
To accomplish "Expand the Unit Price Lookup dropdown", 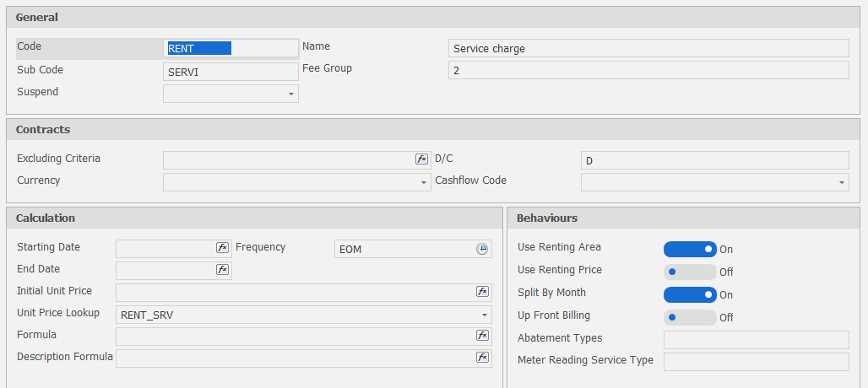I will 485,315.
